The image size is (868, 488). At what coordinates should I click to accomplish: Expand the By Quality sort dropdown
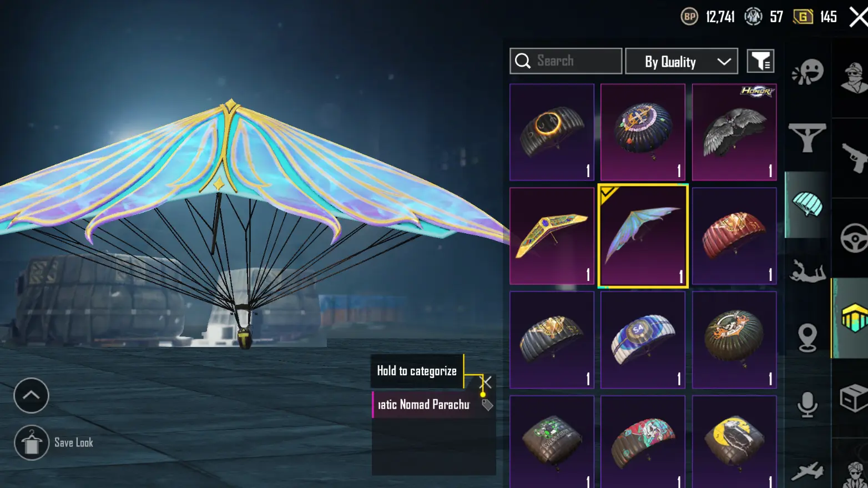[682, 61]
